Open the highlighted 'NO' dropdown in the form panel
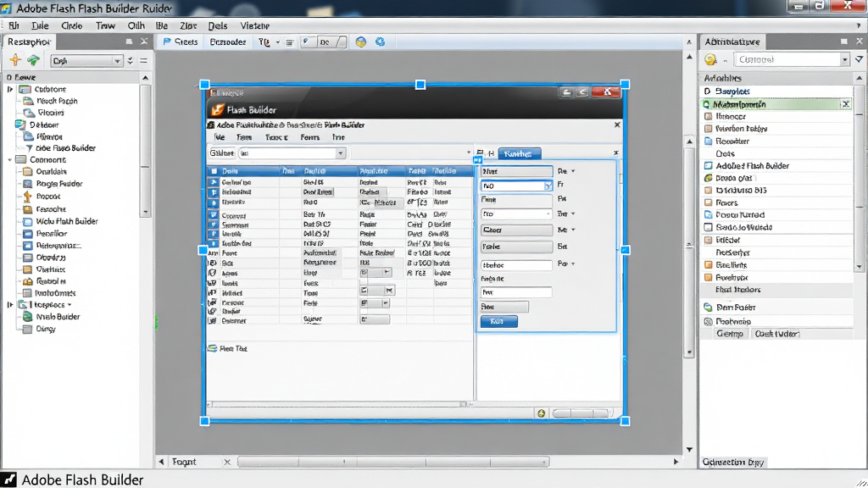Viewport: 868px width, 488px height. coord(516,186)
